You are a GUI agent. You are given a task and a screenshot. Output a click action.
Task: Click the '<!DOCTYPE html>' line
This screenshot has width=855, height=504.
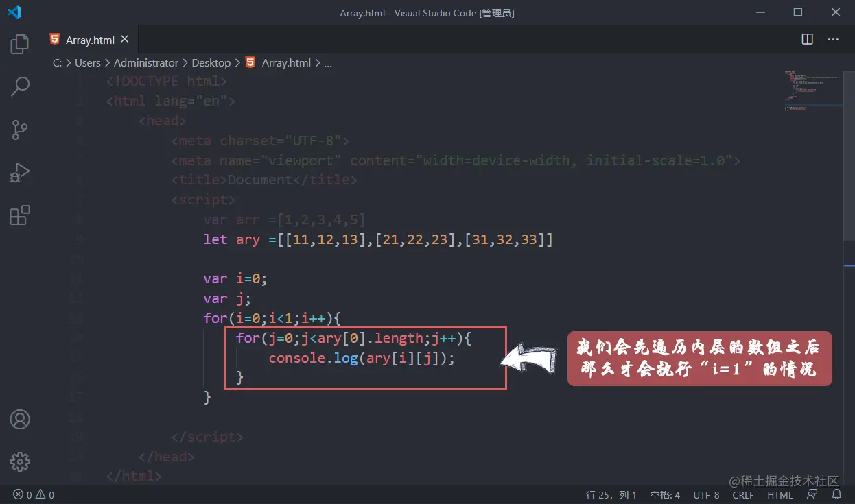tap(167, 81)
